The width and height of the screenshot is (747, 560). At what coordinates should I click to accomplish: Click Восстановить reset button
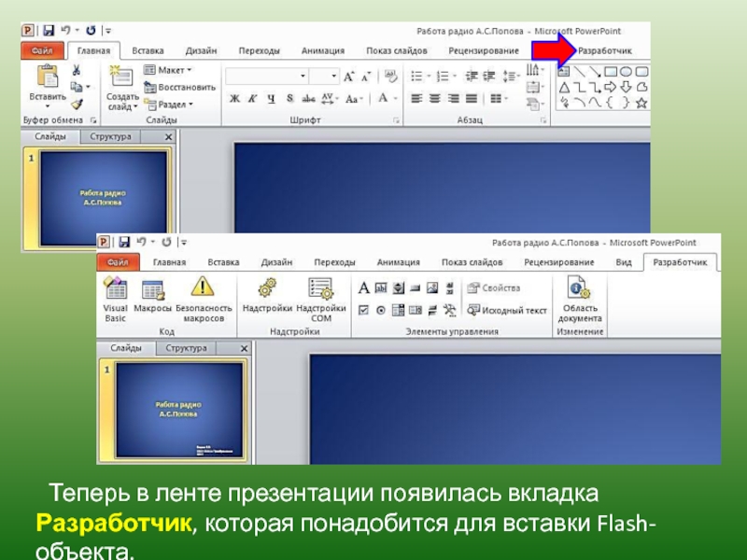click(180, 87)
